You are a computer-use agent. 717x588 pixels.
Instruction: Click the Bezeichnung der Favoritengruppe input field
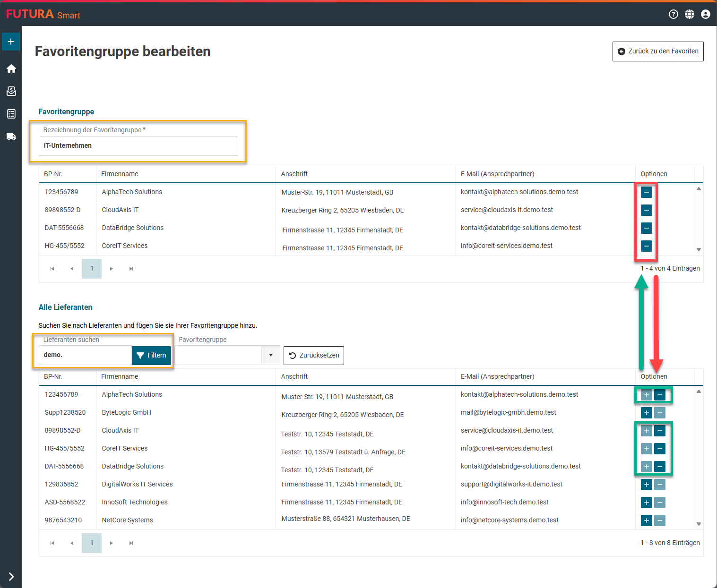(x=138, y=146)
